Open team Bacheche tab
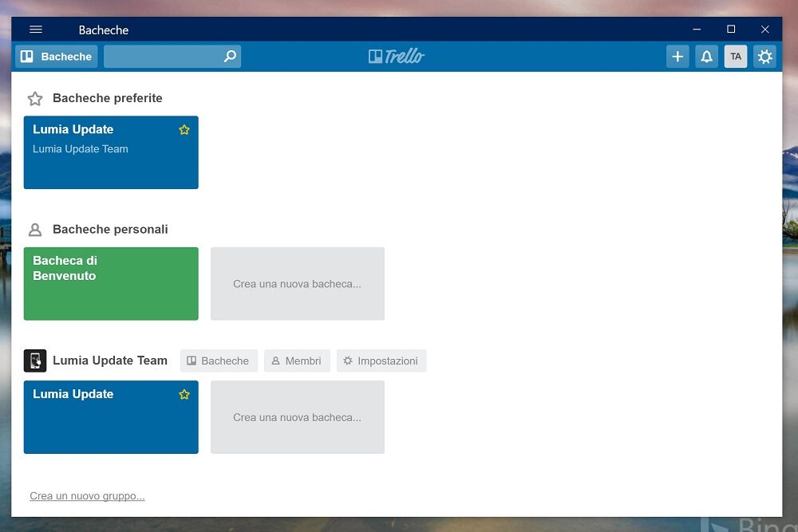The height and width of the screenshot is (532, 798). (219, 361)
